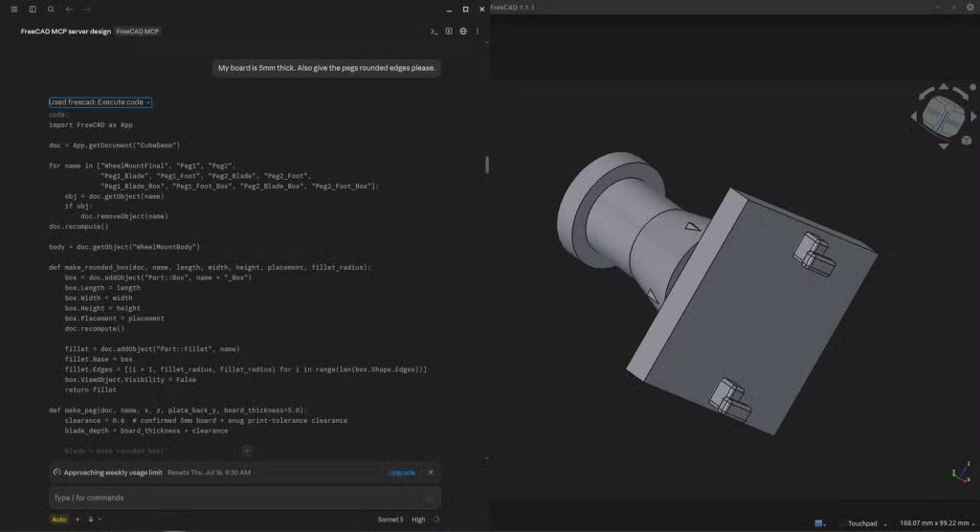Viewport: 980px width, 532px height.
Task: Open the dropdown next to the microphone icon
Action: point(100,519)
